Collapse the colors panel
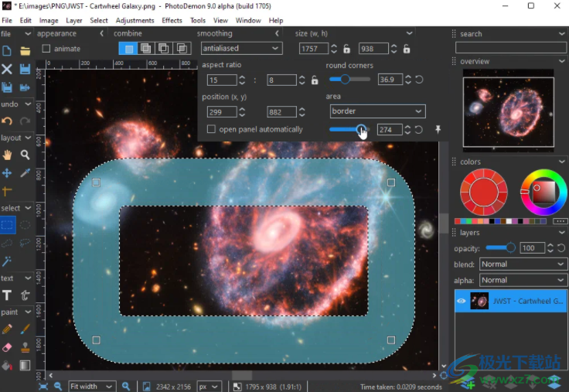 pyautogui.click(x=562, y=162)
